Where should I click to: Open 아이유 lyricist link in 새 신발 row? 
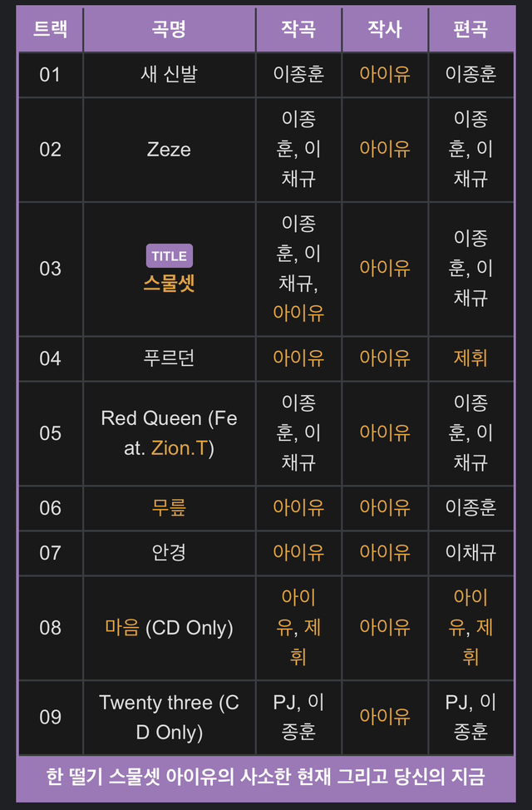pyautogui.click(x=385, y=74)
